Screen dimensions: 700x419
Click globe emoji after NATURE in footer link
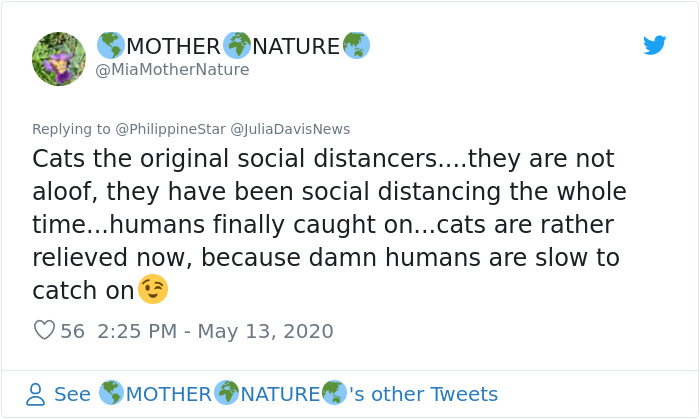pos(334,394)
